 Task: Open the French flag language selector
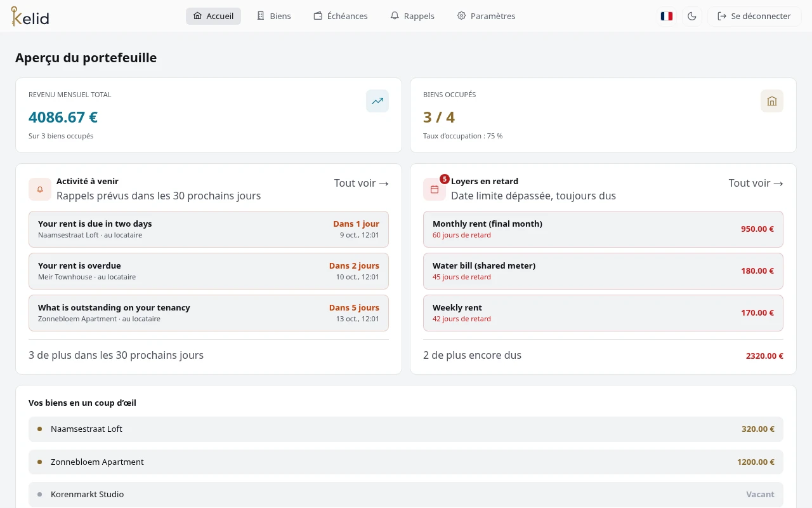[x=666, y=16]
